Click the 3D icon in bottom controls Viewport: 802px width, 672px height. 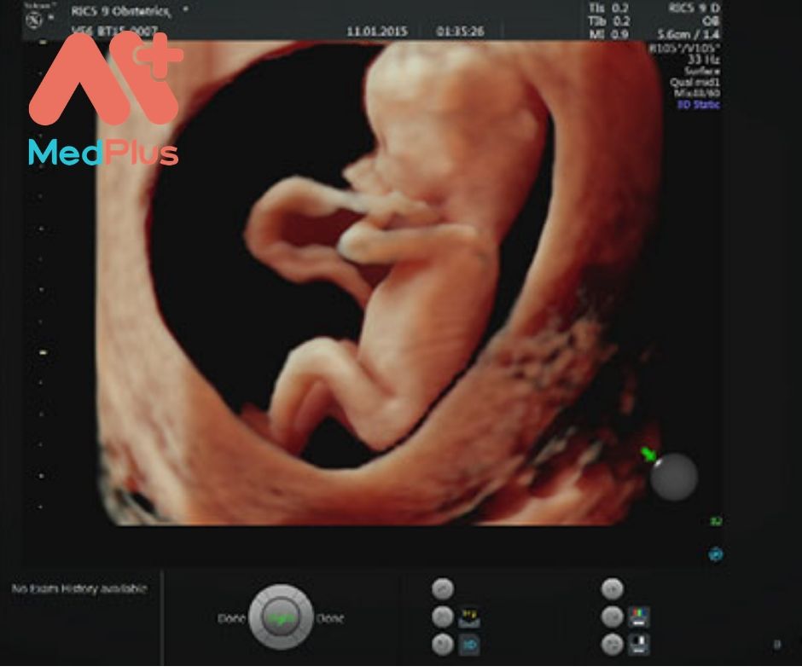(x=469, y=646)
